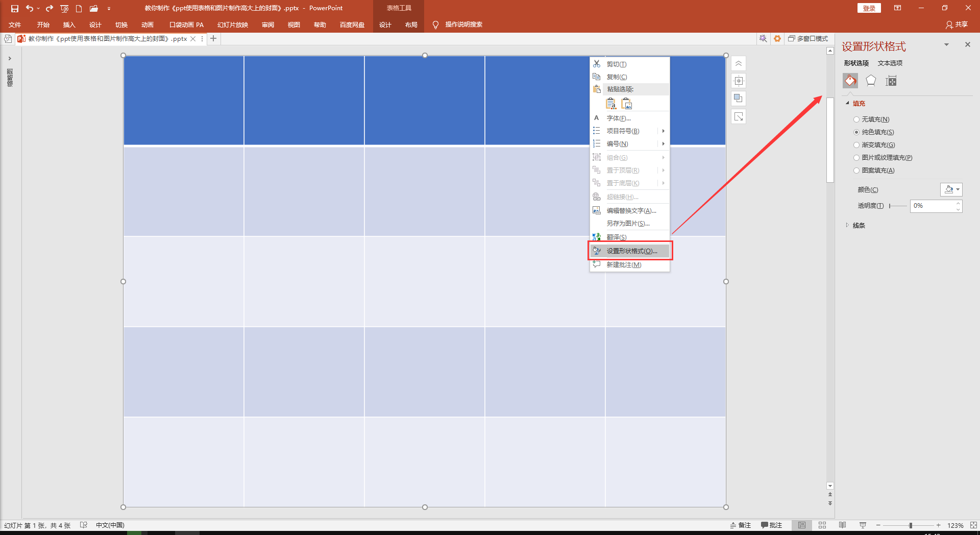Open the 动画 ribbon tab
This screenshot has height=535, width=980.
[x=147, y=25]
